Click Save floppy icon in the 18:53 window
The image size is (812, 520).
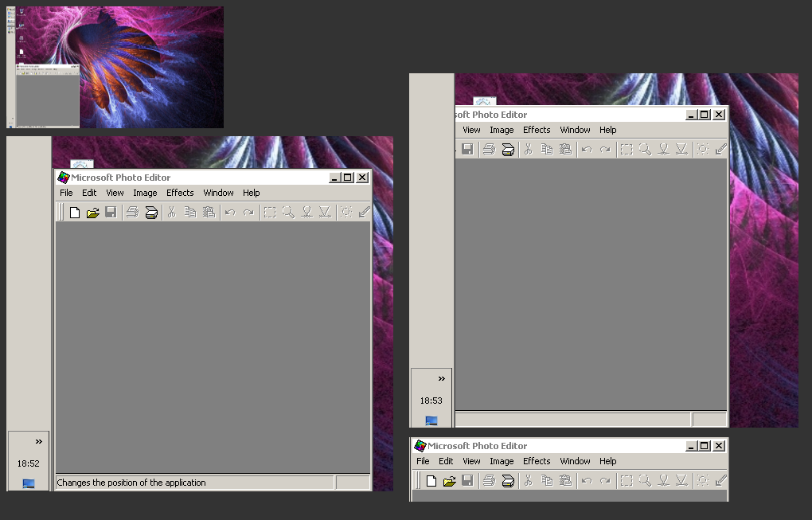(467, 150)
